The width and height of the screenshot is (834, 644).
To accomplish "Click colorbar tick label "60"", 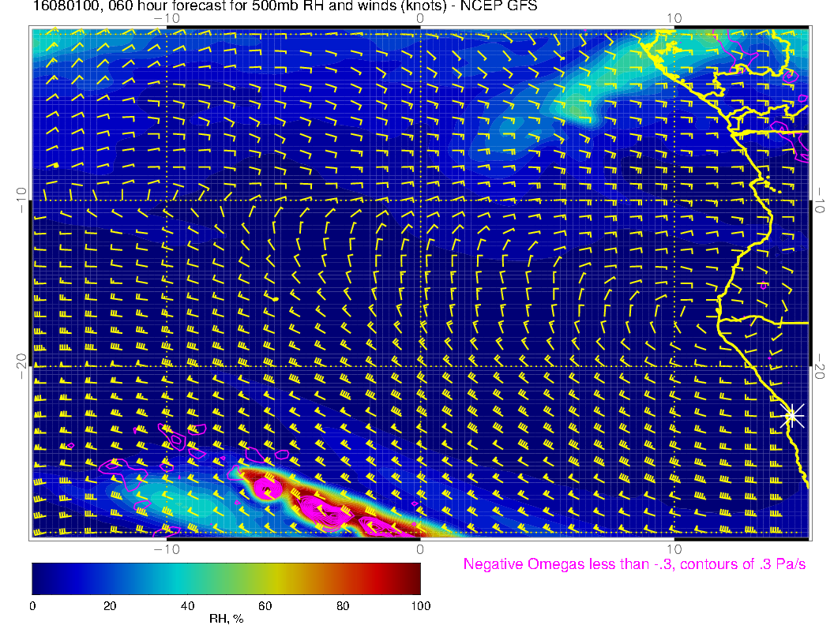I will point(265,606).
